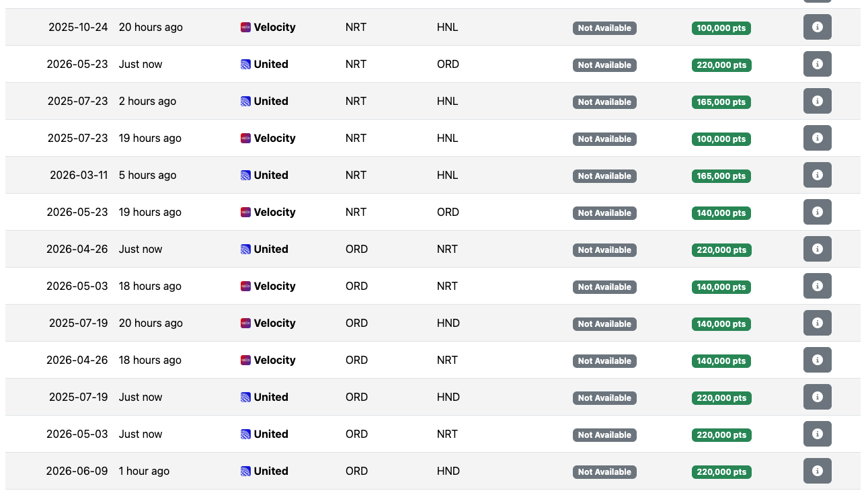Open info for 2026-05-03 United ORD-NRT

(x=817, y=434)
